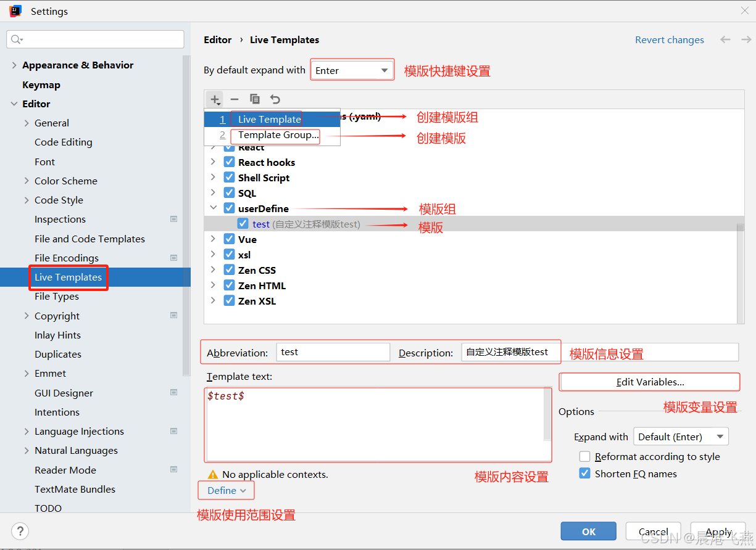Image resolution: width=756 pixels, height=550 pixels.
Task: Open TextMate Bundles settings
Action: 75,489
